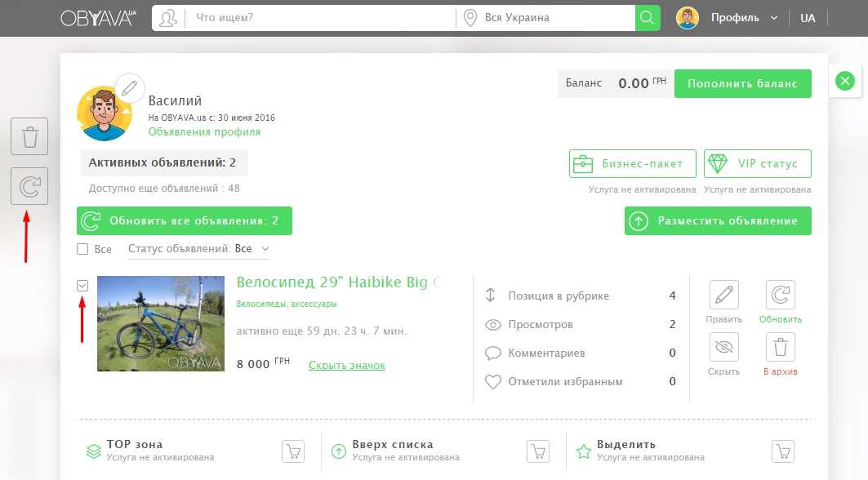Click Разместить объявление button
The height and width of the screenshot is (480, 868).
click(718, 220)
